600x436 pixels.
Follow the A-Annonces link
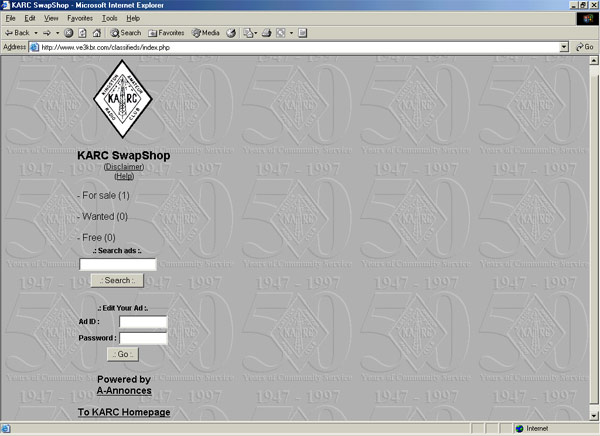(124, 391)
